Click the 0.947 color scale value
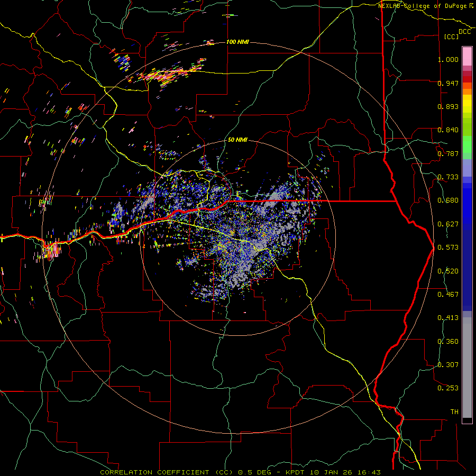476x476 pixels. point(448,83)
